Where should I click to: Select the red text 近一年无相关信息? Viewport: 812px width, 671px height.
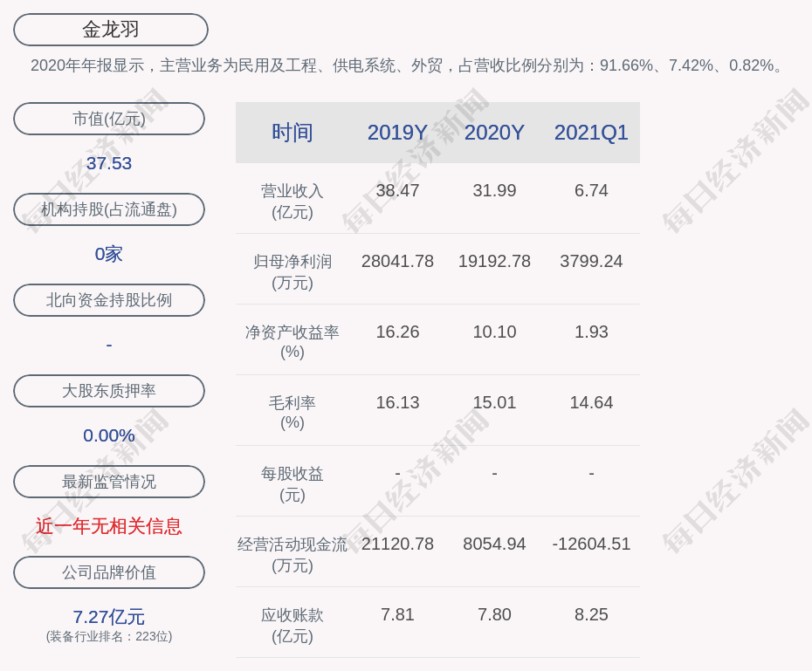(x=109, y=526)
